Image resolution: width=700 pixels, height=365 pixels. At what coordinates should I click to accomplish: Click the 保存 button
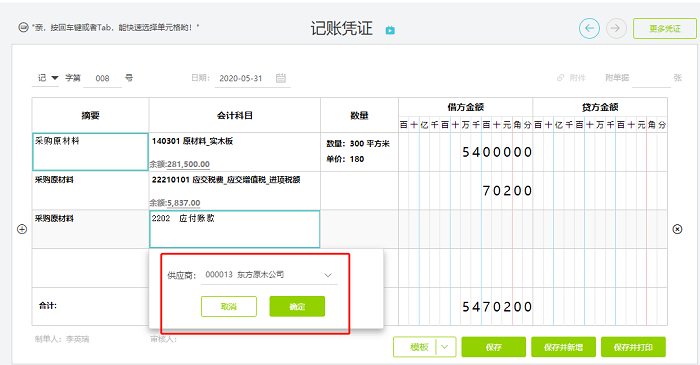click(x=493, y=347)
